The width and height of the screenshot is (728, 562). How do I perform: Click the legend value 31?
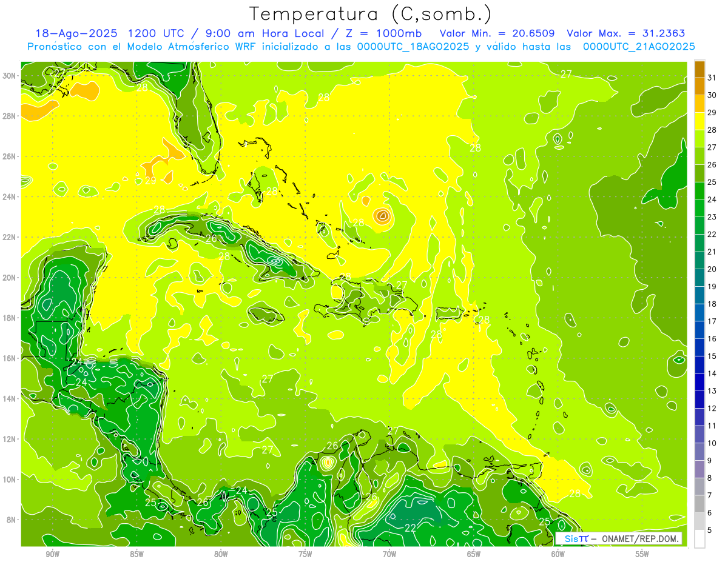point(712,78)
